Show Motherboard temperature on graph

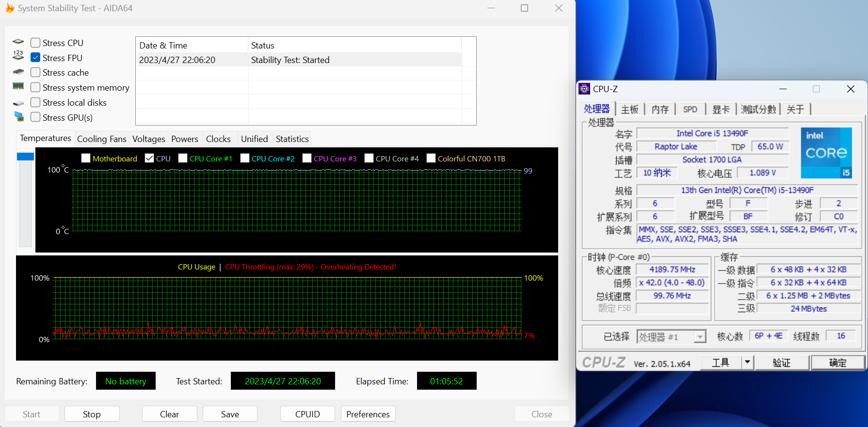(x=86, y=158)
